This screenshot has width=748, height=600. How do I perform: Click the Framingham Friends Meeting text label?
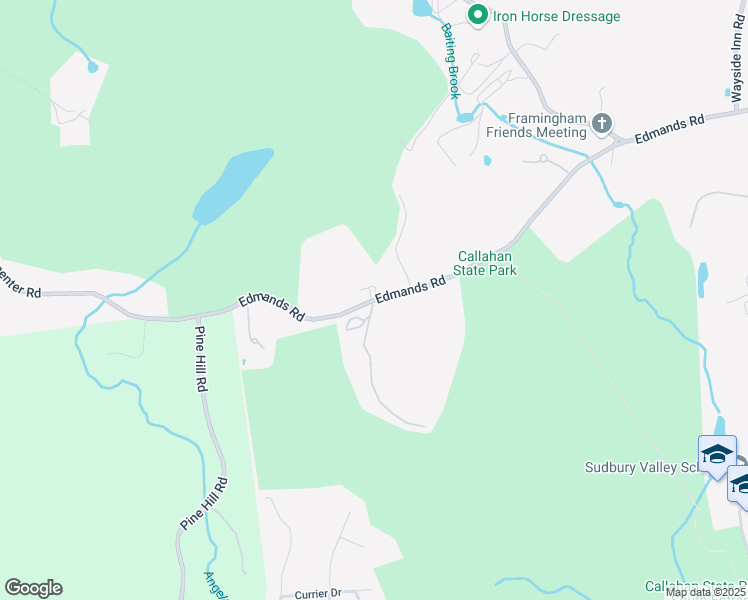coord(537,125)
